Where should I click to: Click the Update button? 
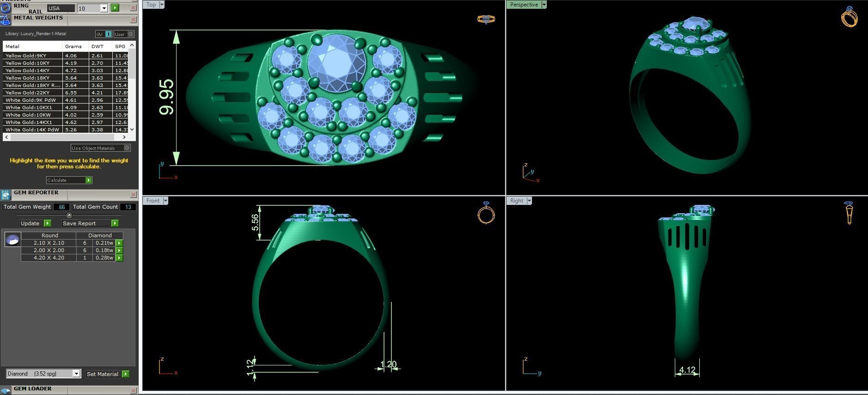point(31,223)
